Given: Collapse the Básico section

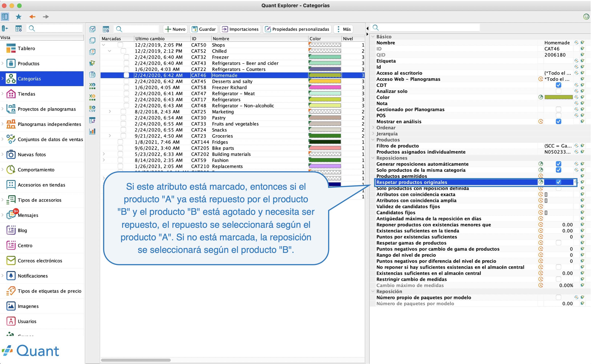Looking at the screenshot, I should [373, 37].
